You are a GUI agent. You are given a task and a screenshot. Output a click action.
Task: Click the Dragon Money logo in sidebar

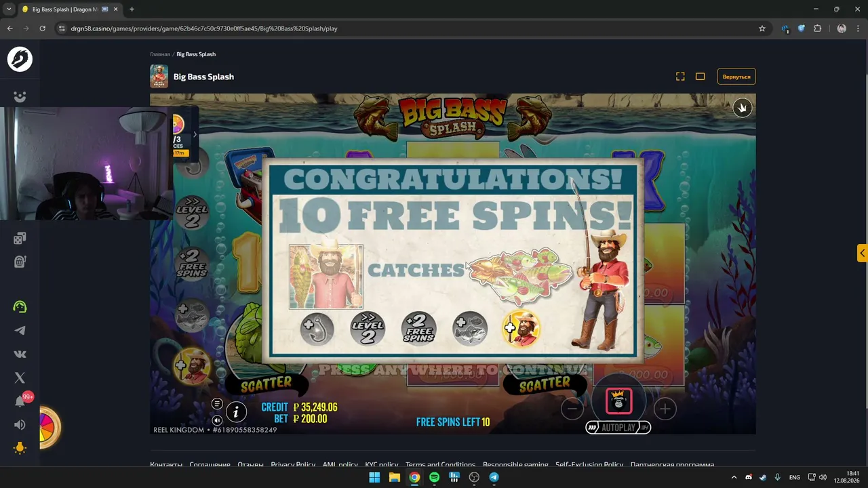pos(20,60)
